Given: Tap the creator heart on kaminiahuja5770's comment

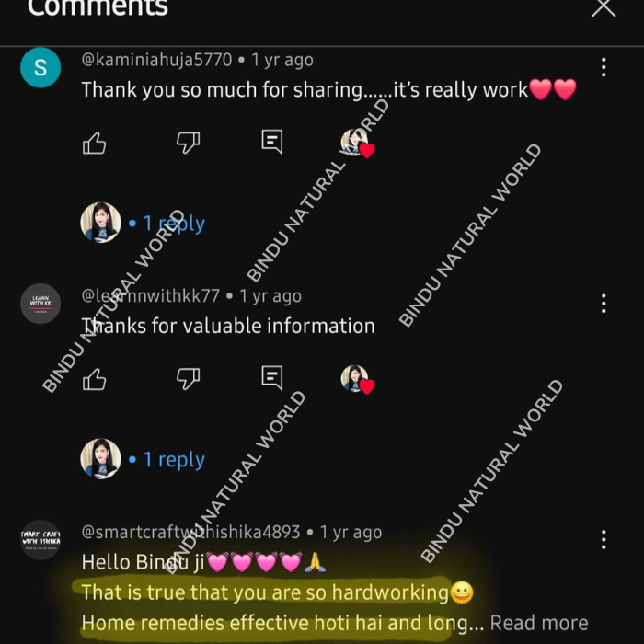Looking at the screenshot, I should (357, 144).
